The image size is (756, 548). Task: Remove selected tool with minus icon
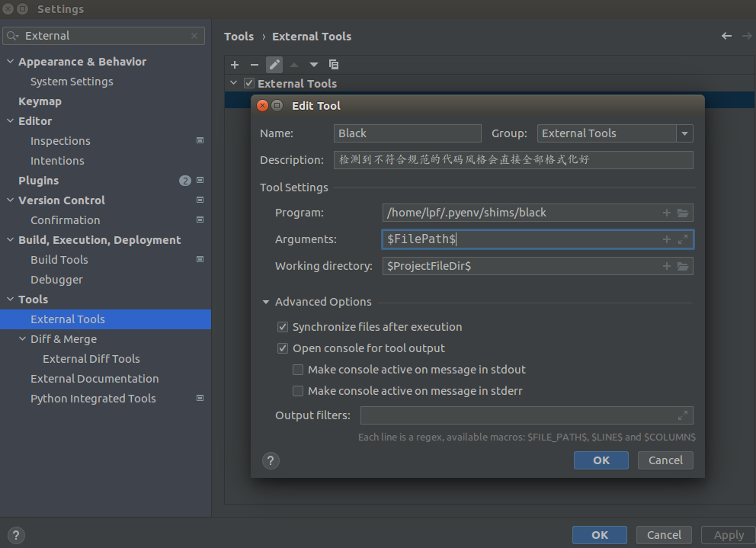(x=255, y=65)
